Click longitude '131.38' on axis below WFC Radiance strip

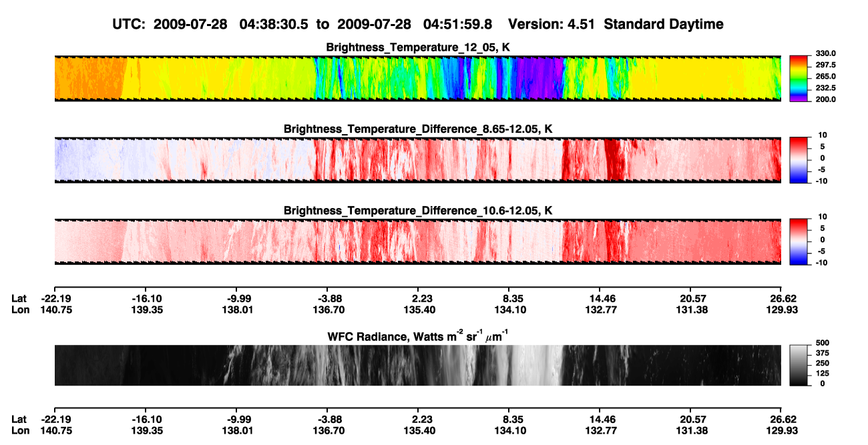tap(691, 430)
